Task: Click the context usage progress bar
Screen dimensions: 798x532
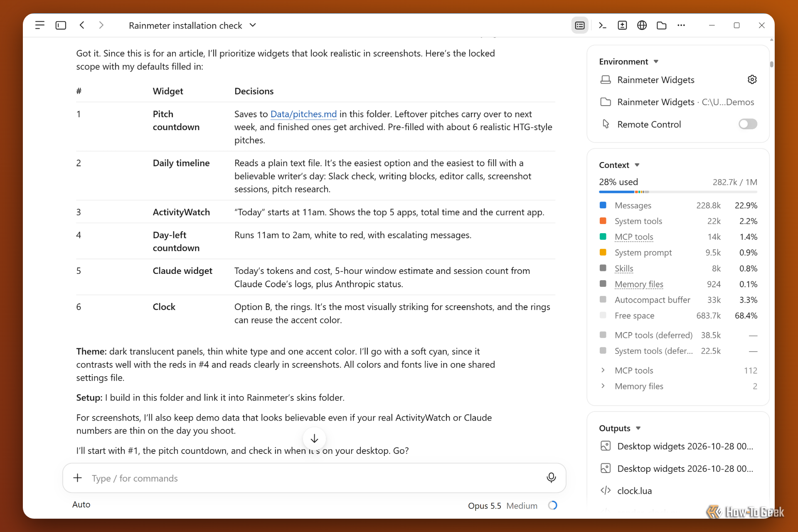Action: tap(678, 192)
